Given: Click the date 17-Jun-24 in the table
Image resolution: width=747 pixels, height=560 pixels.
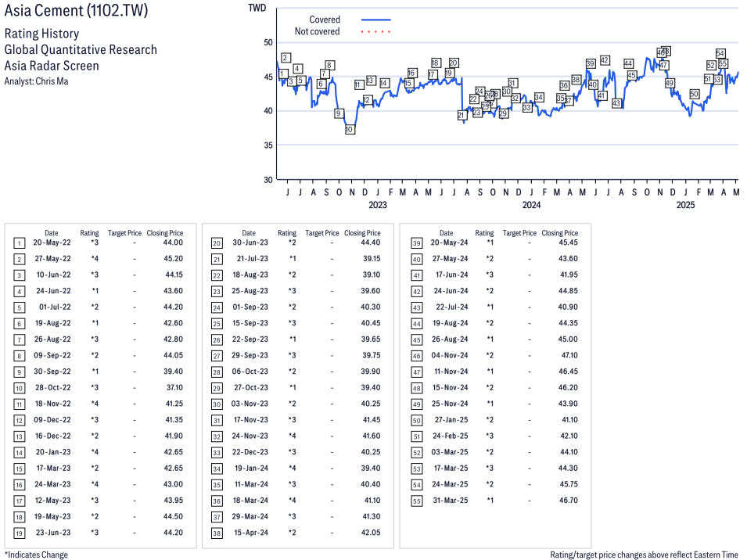Looking at the screenshot, I should 452,275.
